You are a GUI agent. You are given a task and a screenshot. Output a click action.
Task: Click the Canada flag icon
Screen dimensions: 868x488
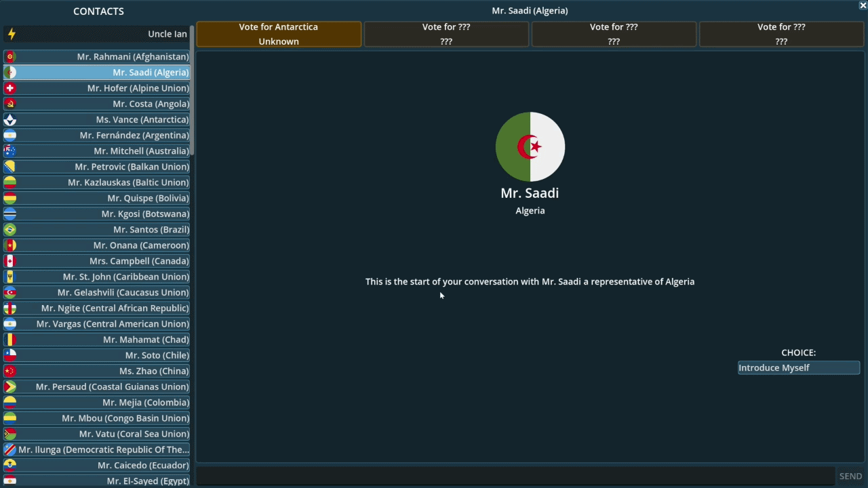click(x=10, y=261)
